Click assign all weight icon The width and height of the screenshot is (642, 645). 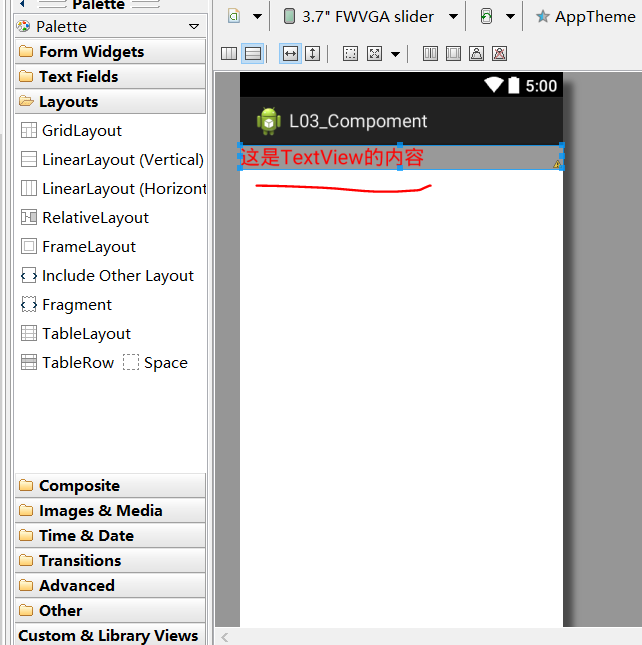pos(453,53)
